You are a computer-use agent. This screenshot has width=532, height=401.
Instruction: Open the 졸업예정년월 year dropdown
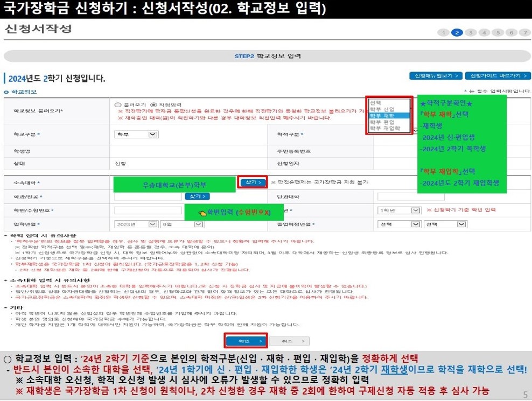(400, 224)
